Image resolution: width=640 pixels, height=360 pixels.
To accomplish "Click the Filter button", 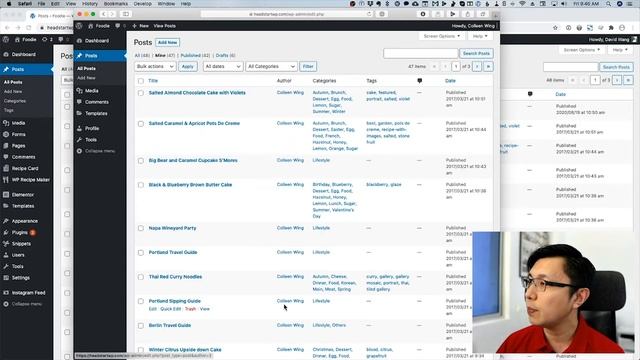I will (308, 67).
